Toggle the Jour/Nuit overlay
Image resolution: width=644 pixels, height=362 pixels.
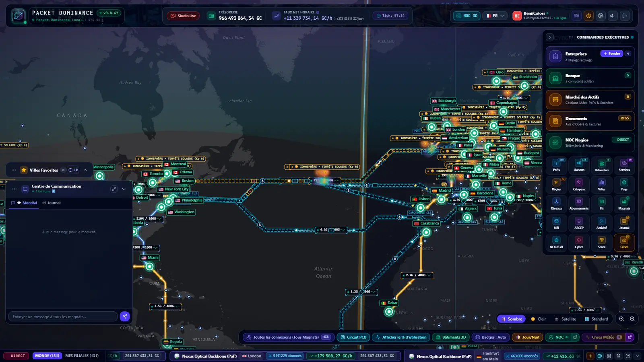click(x=527, y=337)
